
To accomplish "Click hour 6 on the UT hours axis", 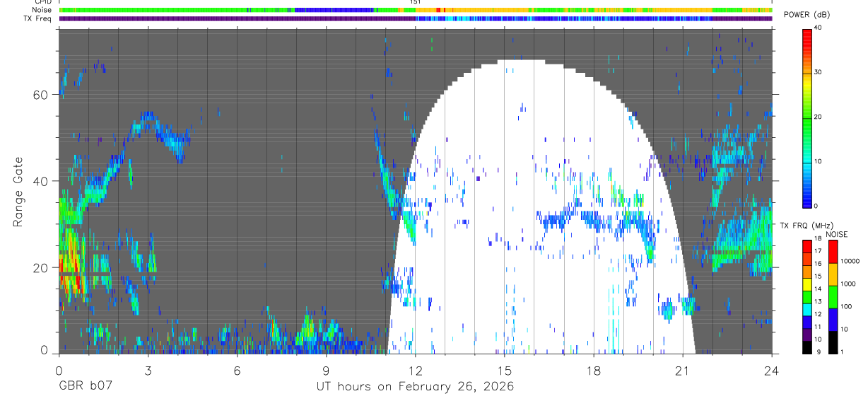I will 237,370.
